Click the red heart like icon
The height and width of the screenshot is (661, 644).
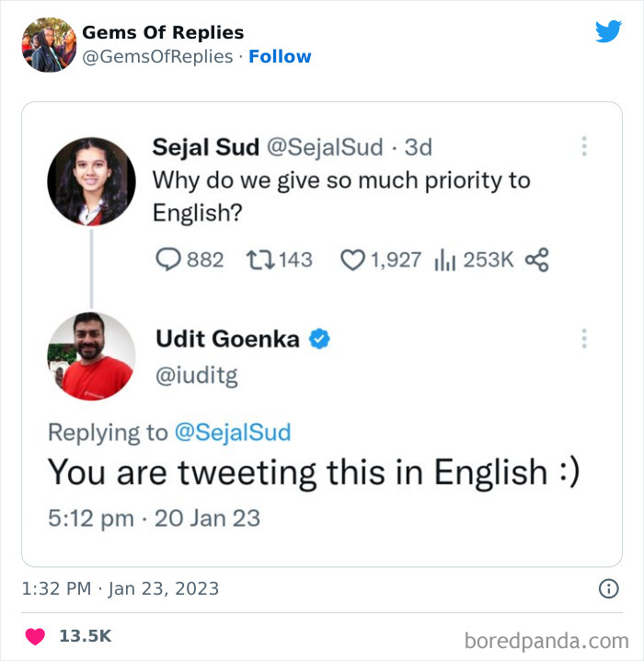35,636
